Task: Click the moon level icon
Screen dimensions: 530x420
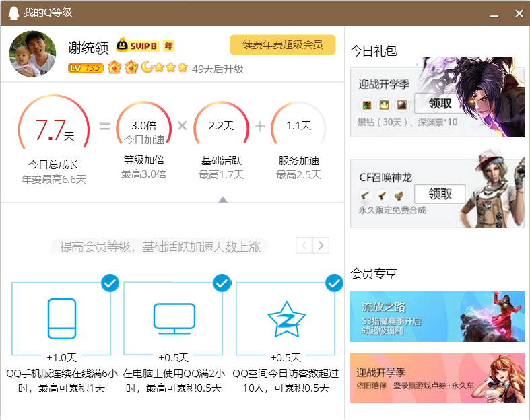Action: 147,67
